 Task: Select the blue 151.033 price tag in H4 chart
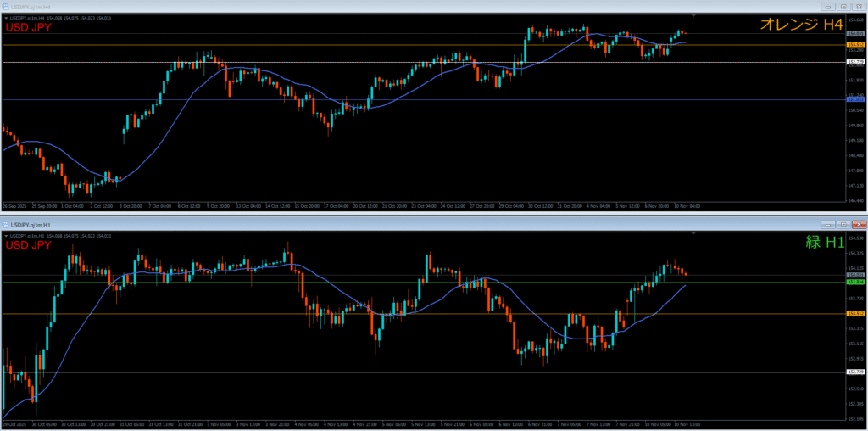pyautogui.click(x=855, y=100)
